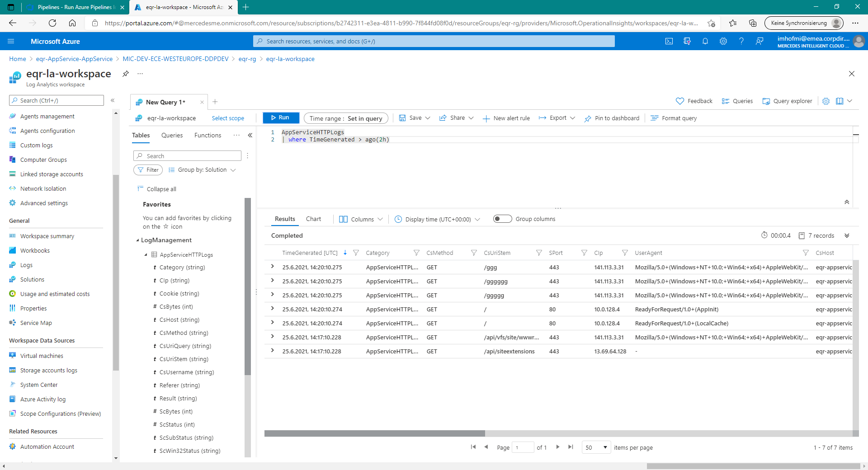This screenshot has height=470, width=868.
Task: Go to the last results page
Action: (571, 447)
